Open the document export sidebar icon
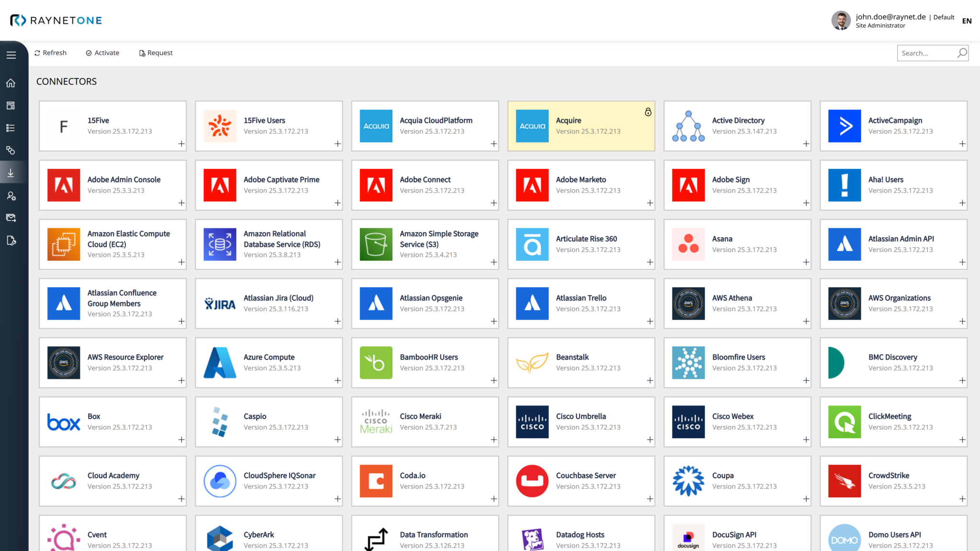The image size is (980, 551). [x=11, y=241]
